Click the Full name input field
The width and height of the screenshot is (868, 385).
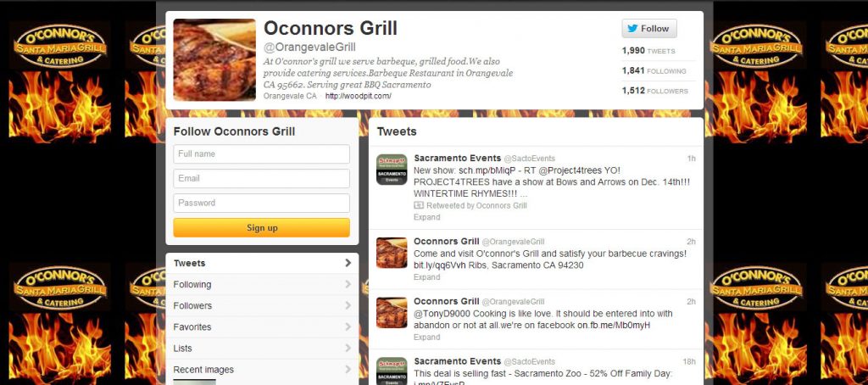point(261,154)
